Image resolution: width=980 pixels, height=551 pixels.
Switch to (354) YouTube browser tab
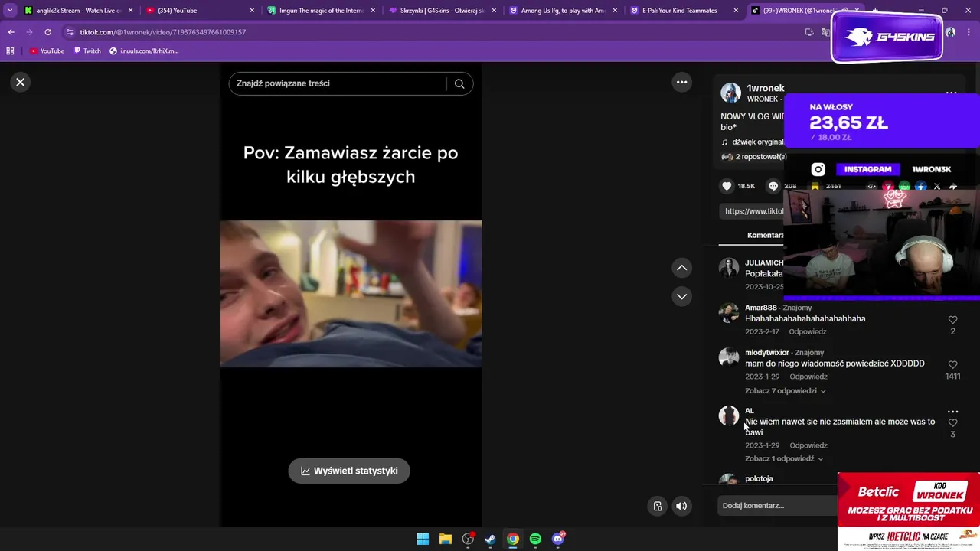199,11
